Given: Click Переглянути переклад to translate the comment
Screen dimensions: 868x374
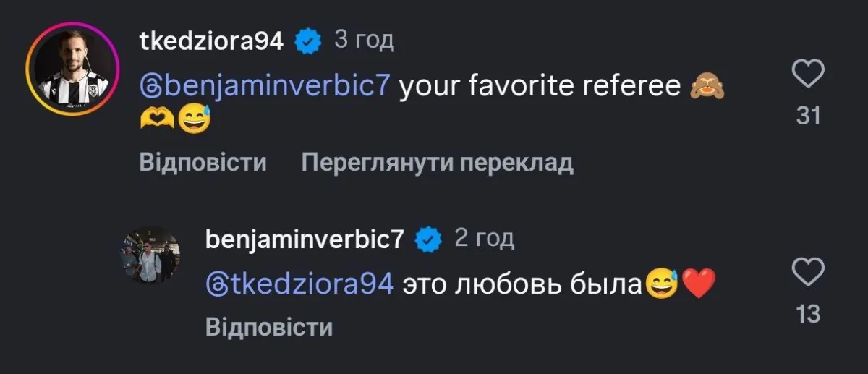Looking at the screenshot, I should coord(437,163).
